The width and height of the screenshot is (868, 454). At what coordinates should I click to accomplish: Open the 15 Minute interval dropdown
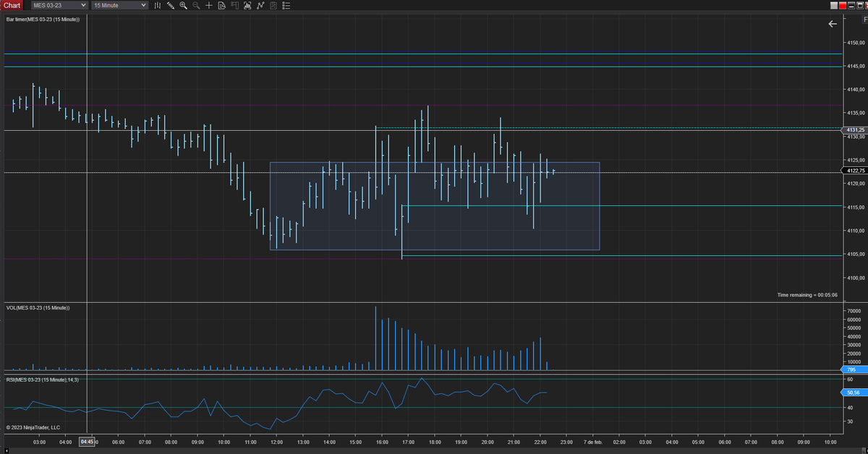pos(119,5)
